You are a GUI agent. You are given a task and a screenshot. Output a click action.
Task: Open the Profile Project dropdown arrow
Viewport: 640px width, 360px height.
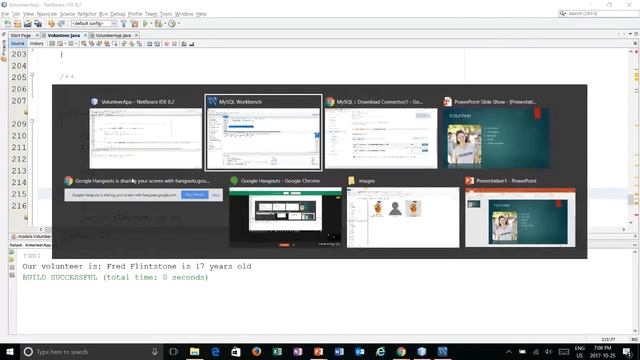point(178,24)
